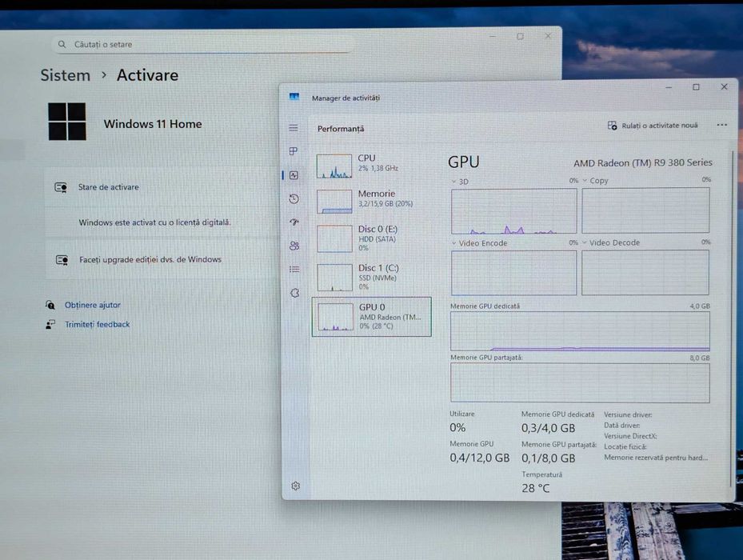Image resolution: width=743 pixels, height=560 pixels.
Task: Open Task Manager settings gear icon
Action: (296, 486)
